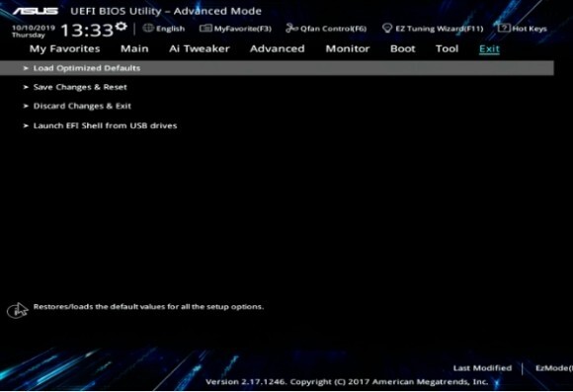Click the ASUS logo
The width and height of the screenshot is (573, 392).
tap(36, 11)
